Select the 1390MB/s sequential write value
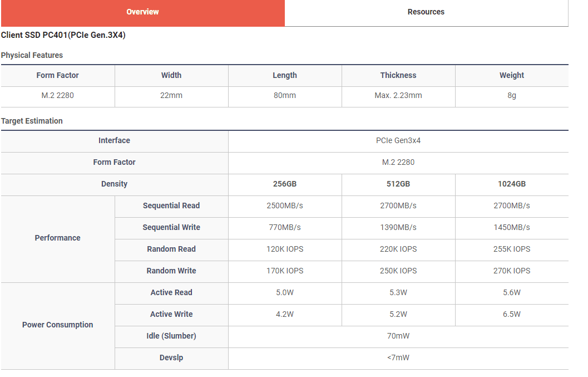The height and width of the screenshot is (377, 588). (398, 227)
